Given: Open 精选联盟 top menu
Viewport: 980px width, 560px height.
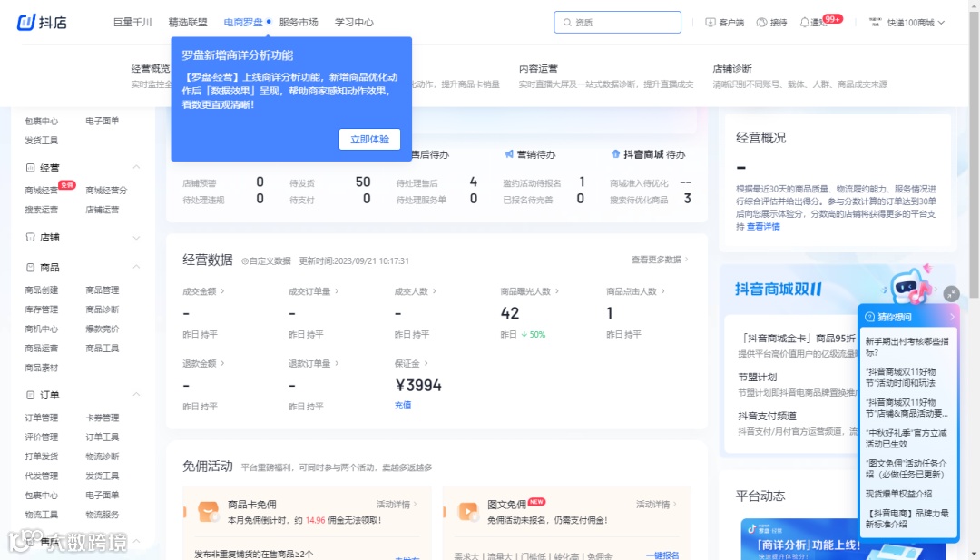Looking at the screenshot, I should (188, 23).
